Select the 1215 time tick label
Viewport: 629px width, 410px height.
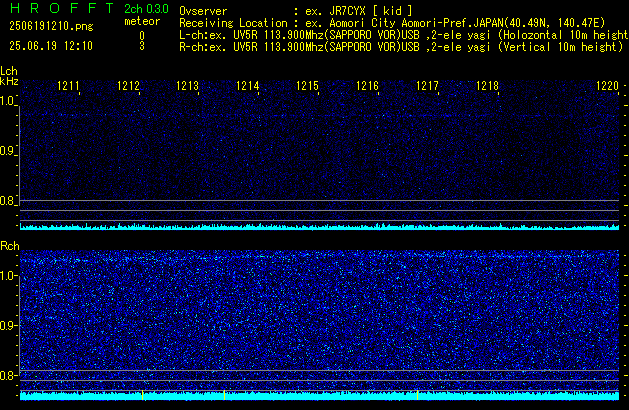click(307, 86)
